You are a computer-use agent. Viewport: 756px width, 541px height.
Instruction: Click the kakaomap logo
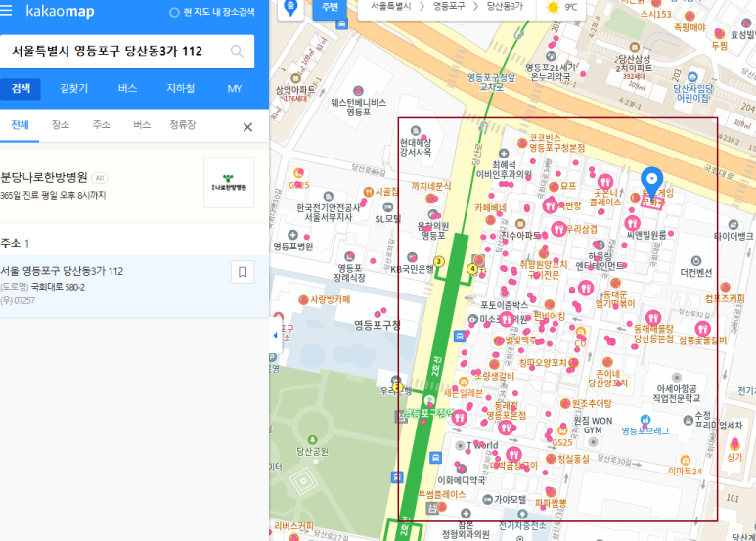click(60, 11)
